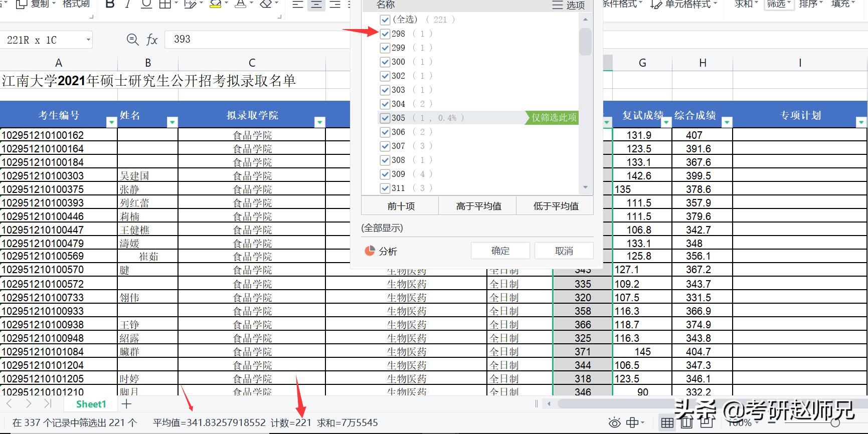Confirm filter with OK (确定) button
Viewport: 868px width, 434px height.
click(x=500, y=251)
